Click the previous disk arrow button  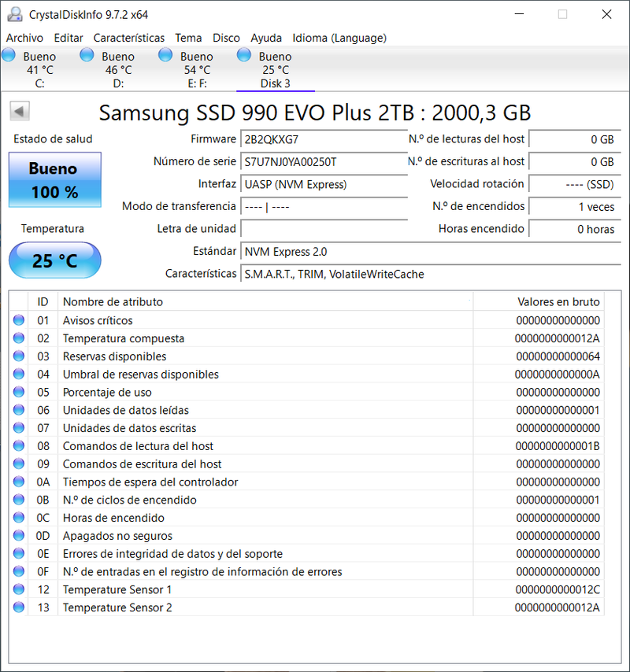pos(20,112)
